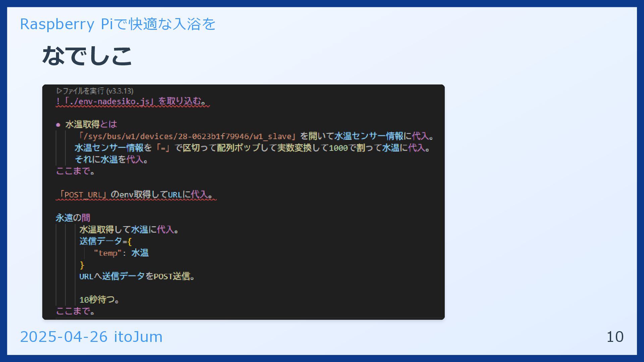Click the URLへ送信データをPOST送信 line
This screenshot has width=644, height=362.
[x=137, y=277]
